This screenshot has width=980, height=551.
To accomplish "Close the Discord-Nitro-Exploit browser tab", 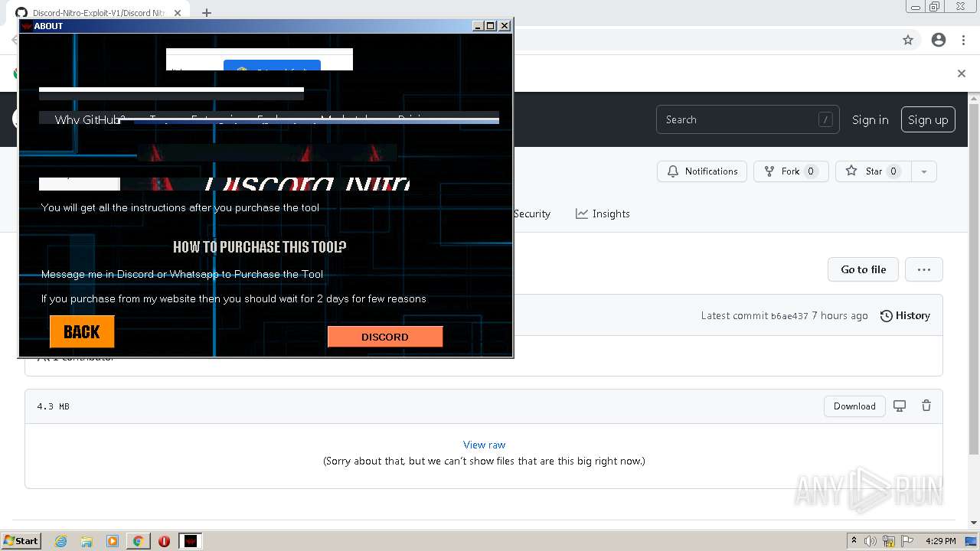I will [x=179, y=13].
